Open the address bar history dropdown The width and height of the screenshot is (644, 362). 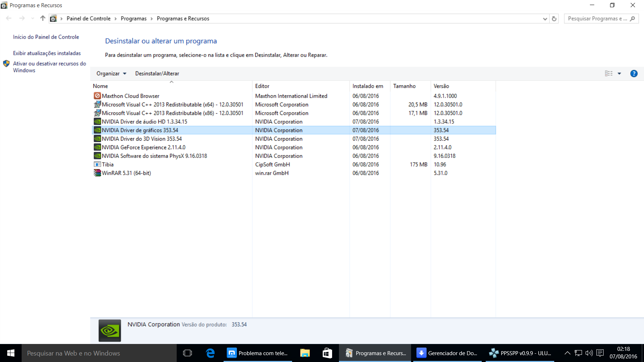pyautogui.click(x=545, y=19)
